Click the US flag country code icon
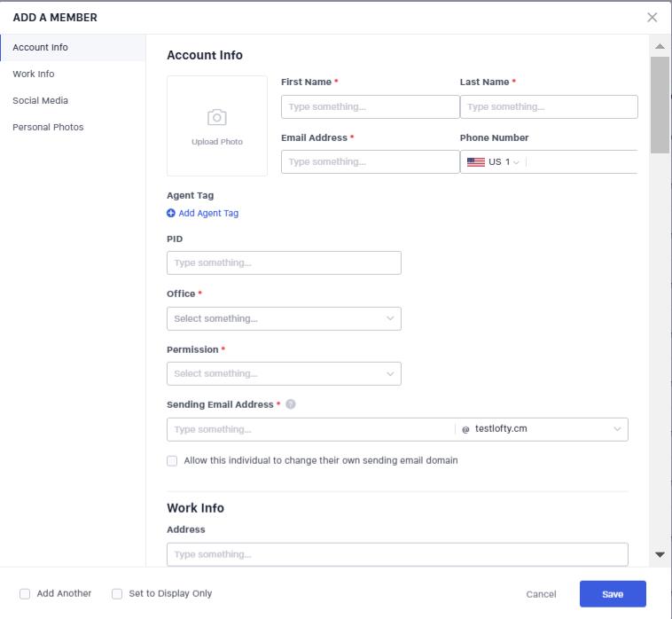 [476, 162]
